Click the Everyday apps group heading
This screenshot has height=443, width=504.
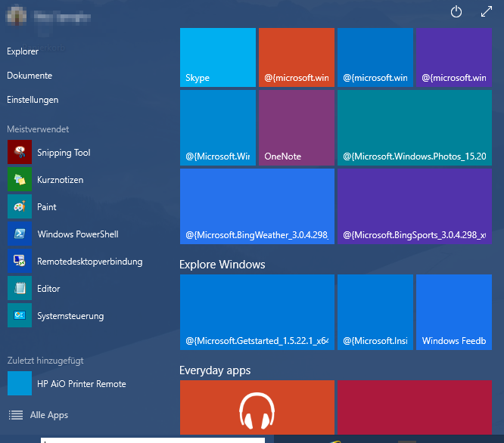pos(215,370)
